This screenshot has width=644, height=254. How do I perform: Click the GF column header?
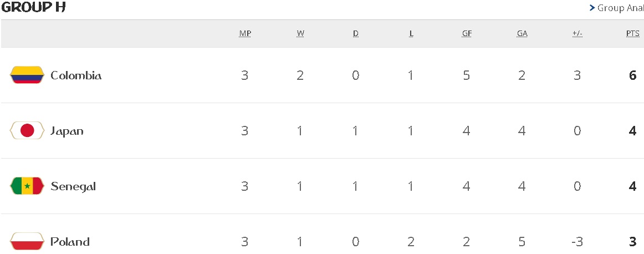tap(467, 33)
